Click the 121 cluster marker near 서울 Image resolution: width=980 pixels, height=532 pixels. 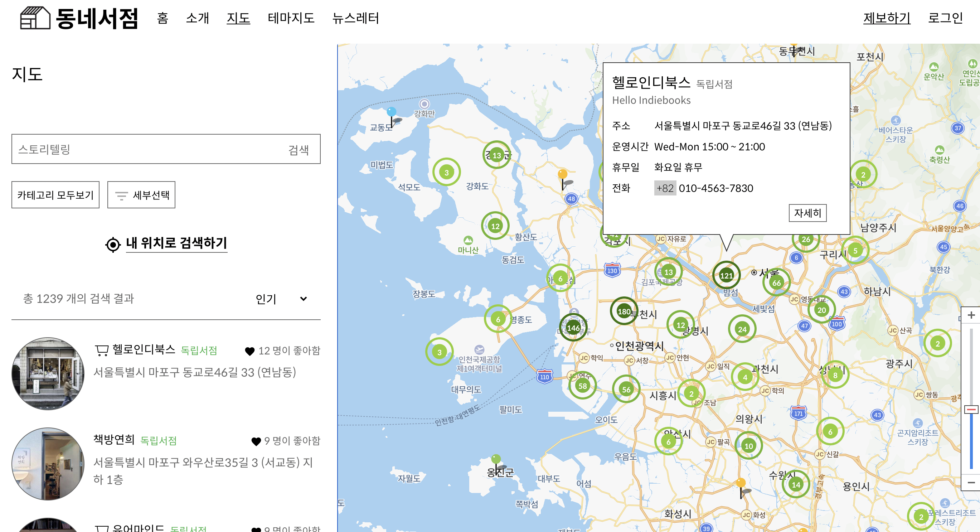coord(726,275)
